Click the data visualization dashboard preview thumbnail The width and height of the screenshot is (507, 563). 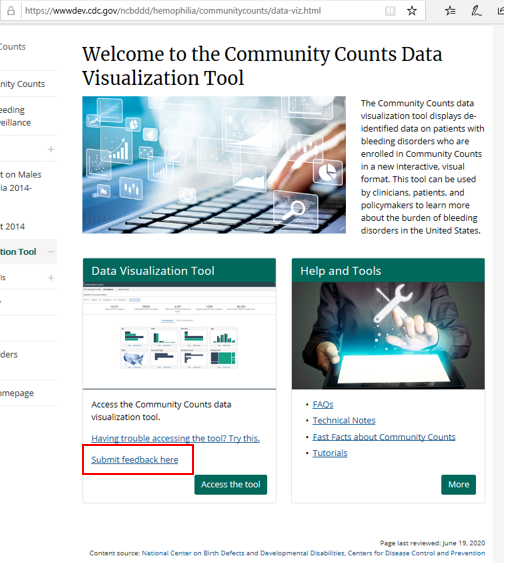tap(180, 335)
